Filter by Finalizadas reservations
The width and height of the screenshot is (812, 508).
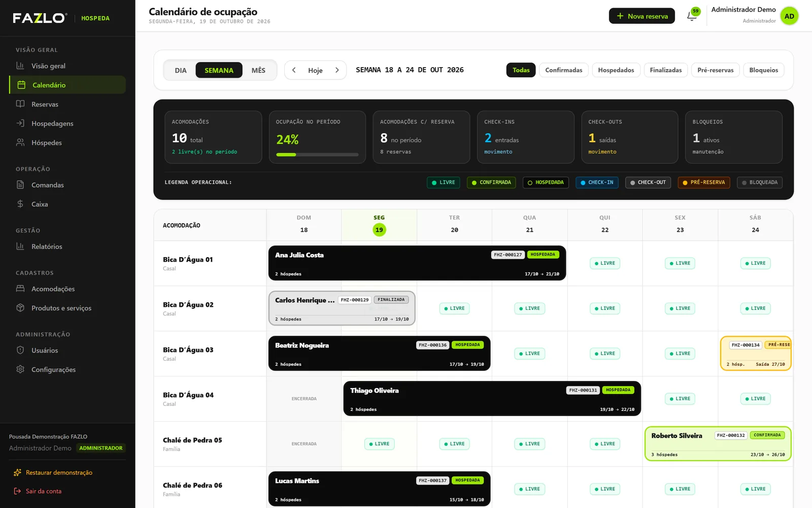tap(666, 70)
